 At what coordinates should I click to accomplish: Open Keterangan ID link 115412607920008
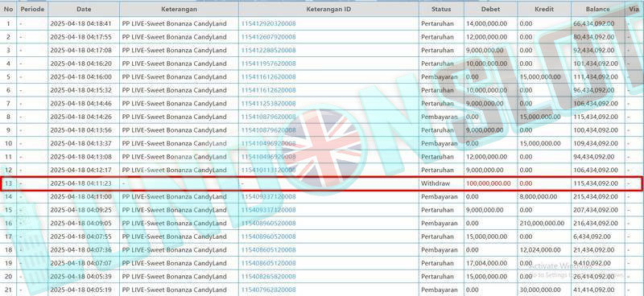coord(268,37)
